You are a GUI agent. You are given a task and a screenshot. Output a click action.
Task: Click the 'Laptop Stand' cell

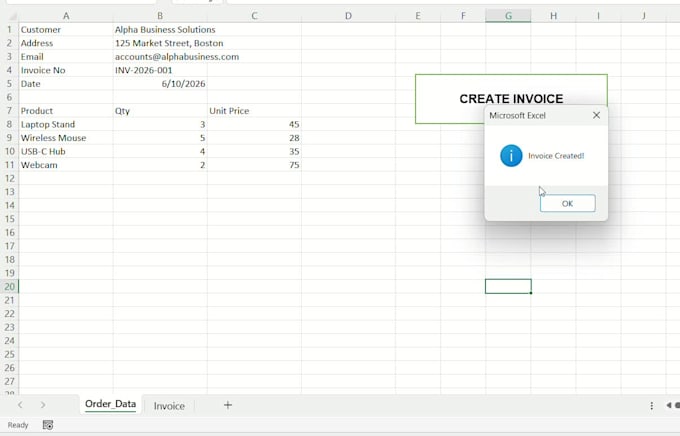coord(66,124)
